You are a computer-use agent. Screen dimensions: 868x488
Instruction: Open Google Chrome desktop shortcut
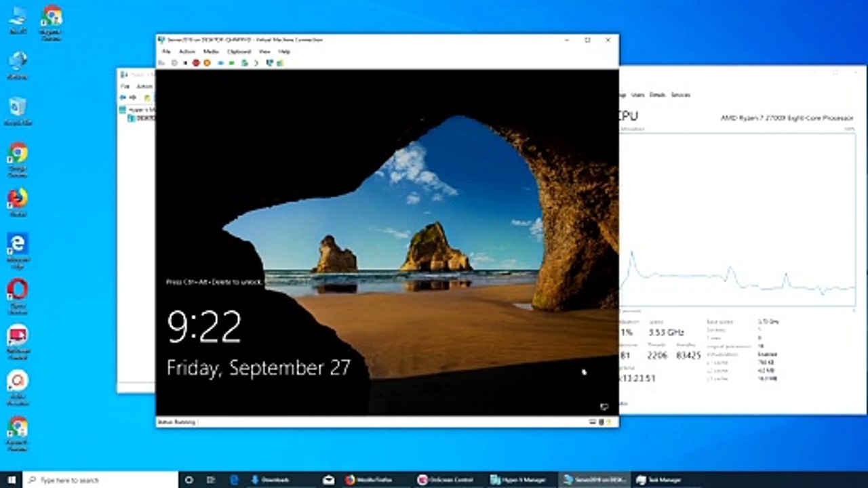pyautogui.click(x=18, y=159)
